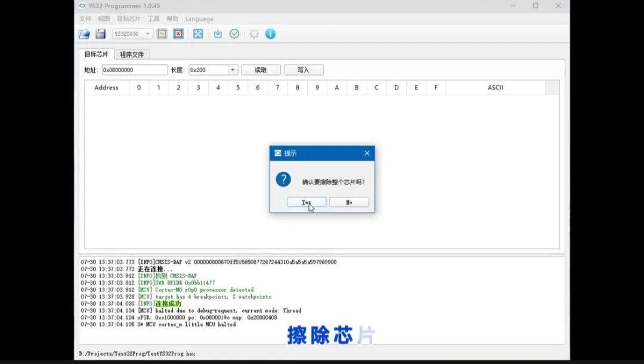Expand the 长度 0x200 length dropdown
Screen dimensions: 644x364
point(233,70)
